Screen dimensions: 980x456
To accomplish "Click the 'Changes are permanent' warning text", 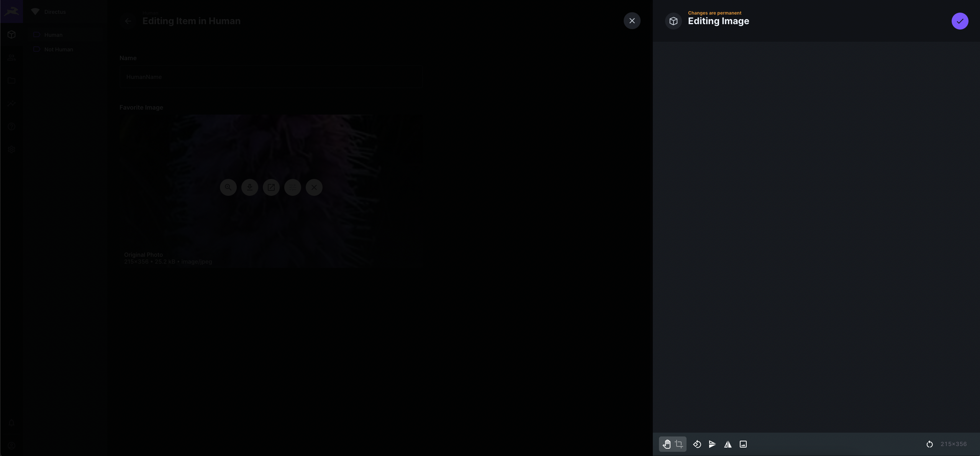I will click(x=715, y=13).
